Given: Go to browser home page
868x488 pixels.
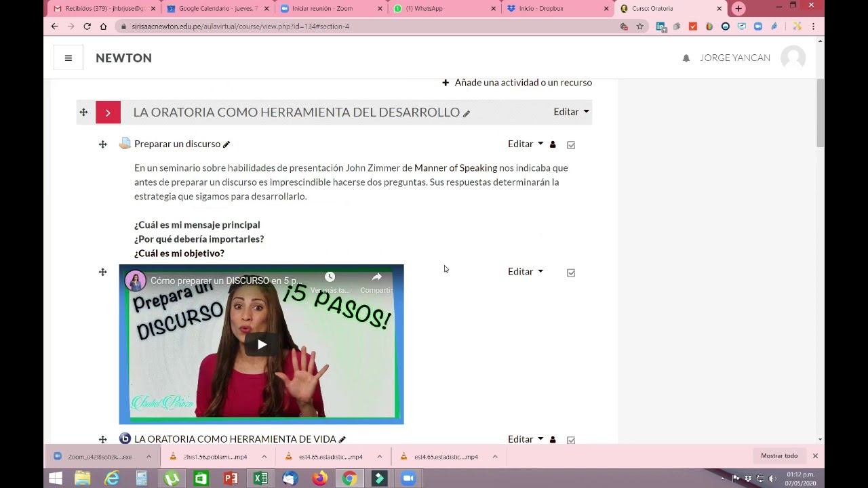Looking at the screenshot, I should pos(103,26).
